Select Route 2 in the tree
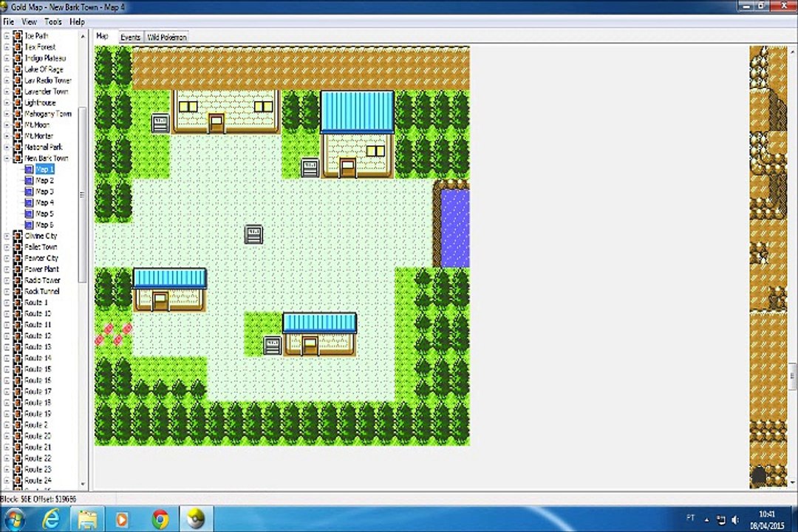Screen dimensions: 798x532 [x=36, y=425]
